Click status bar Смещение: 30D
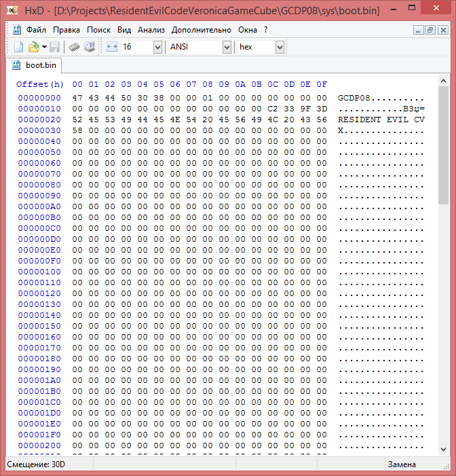This screenshot has height=476, width=456. click(x=36, y=464)
